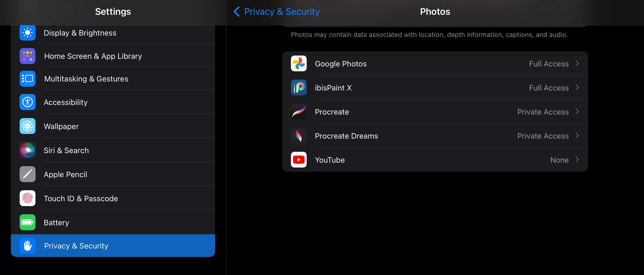This screenshot has width=644, height=275.
Task: Open Procreate photo permissions
Action: click(435, 112)
